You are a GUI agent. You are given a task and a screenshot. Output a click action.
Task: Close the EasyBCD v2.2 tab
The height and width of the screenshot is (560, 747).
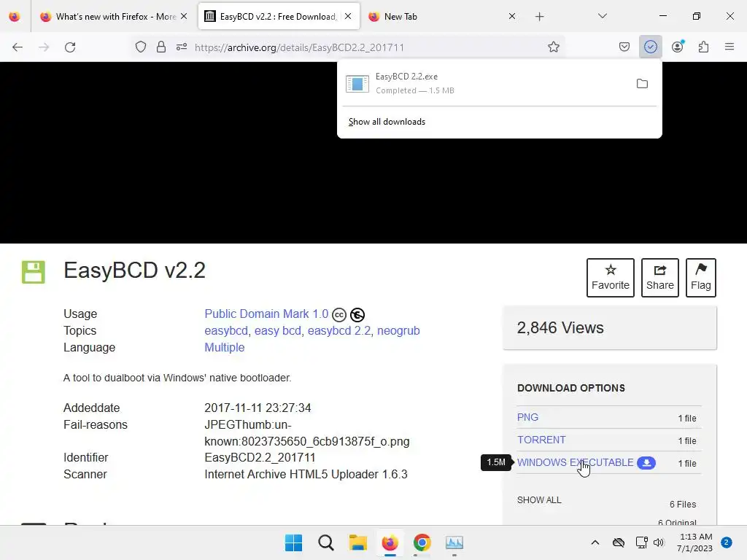click(348, 16)
